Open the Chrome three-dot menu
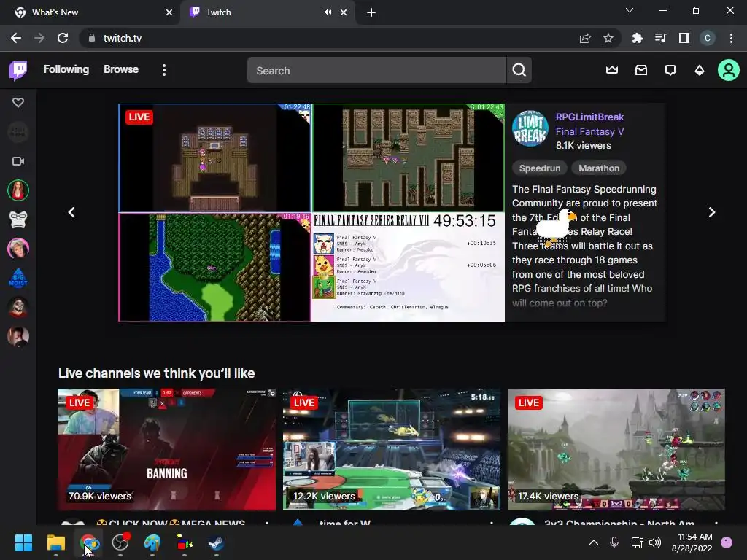The width and height of the screenshot is (747, 560). tap(731, 38)
